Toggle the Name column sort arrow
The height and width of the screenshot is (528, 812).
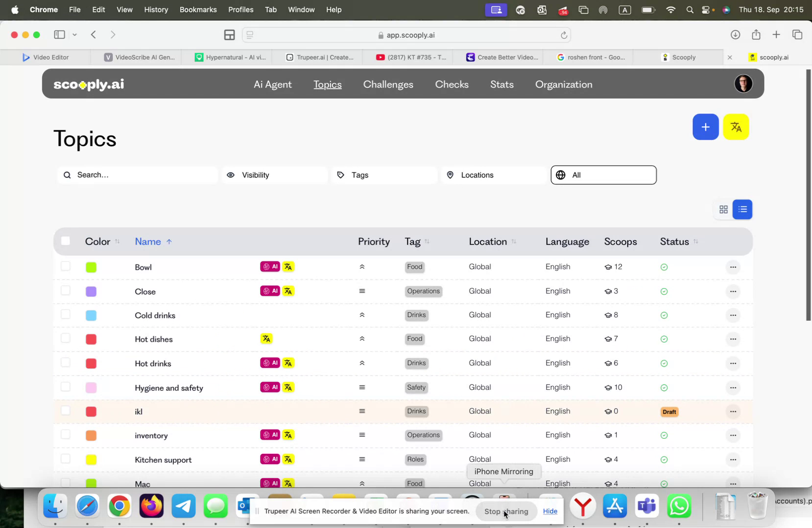point(169,241)
